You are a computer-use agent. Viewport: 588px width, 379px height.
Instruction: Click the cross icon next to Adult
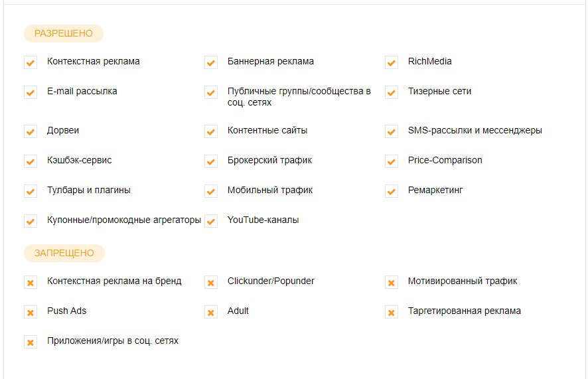coord(211,312)
